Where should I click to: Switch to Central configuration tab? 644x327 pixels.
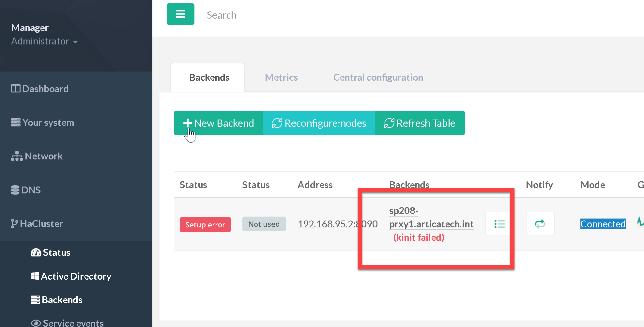tap(378, 77)
